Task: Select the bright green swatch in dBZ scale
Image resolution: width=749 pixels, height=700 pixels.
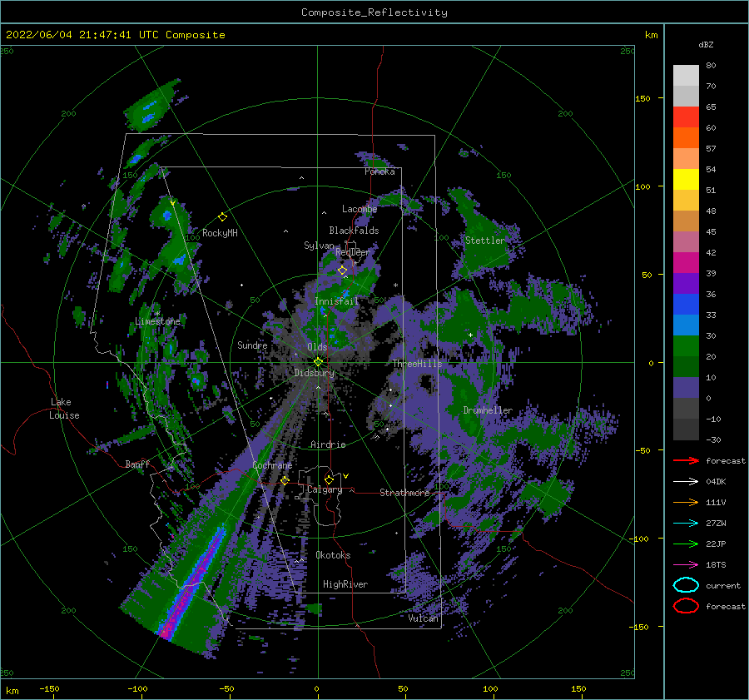Action: pyautogui.click(x=686, y=346)
